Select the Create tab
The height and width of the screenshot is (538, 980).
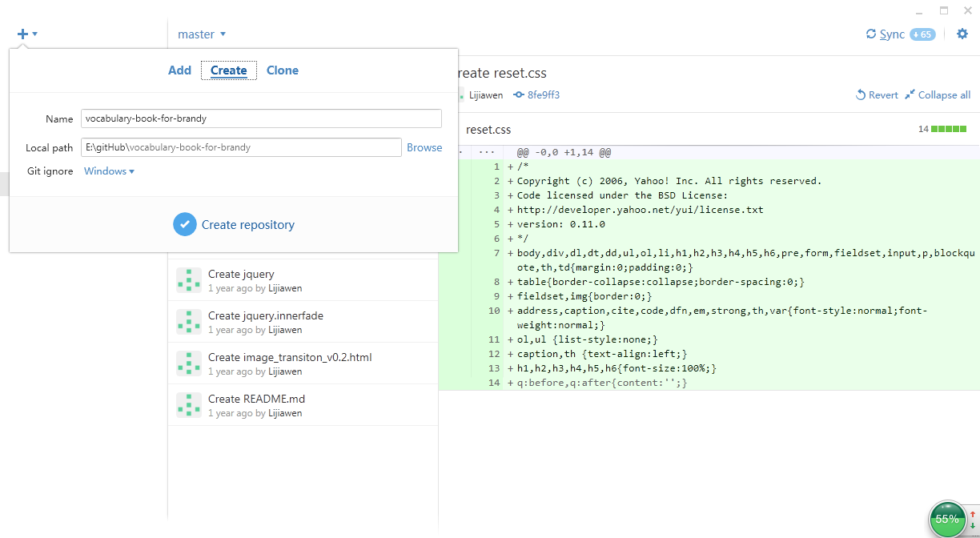coord(229,70)
